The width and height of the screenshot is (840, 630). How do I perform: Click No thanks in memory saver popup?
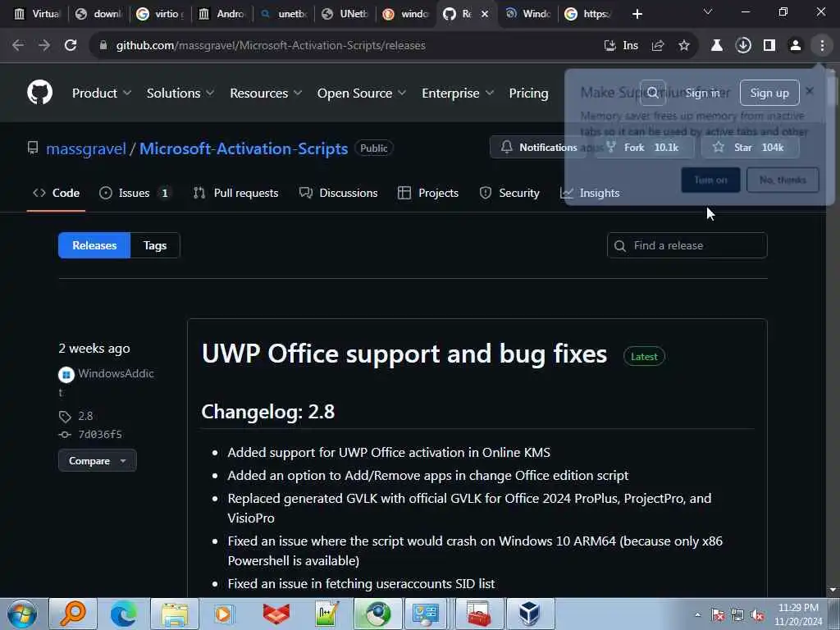pos(783,180)
